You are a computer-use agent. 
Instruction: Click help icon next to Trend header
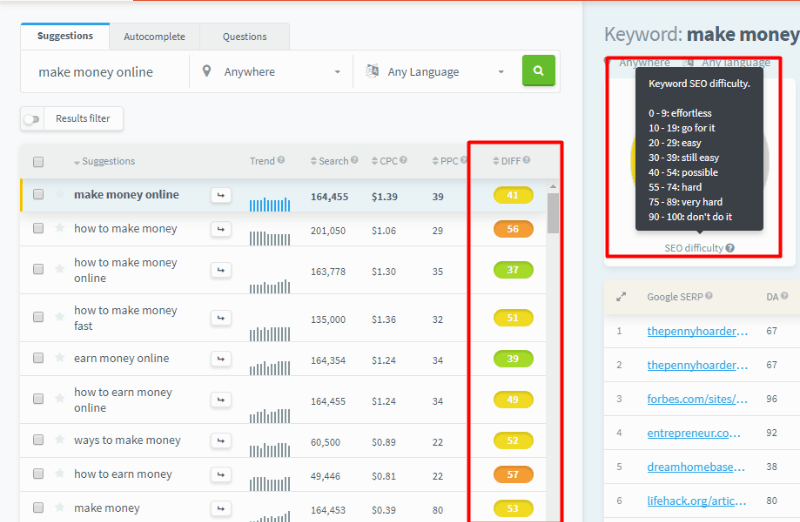[x=281, y=160]
